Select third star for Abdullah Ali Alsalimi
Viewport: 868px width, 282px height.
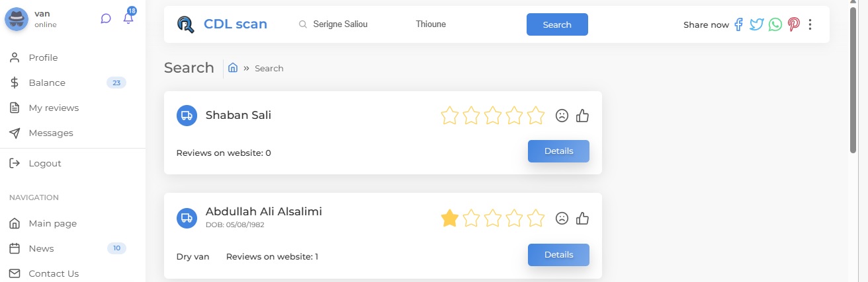(493, 218)
